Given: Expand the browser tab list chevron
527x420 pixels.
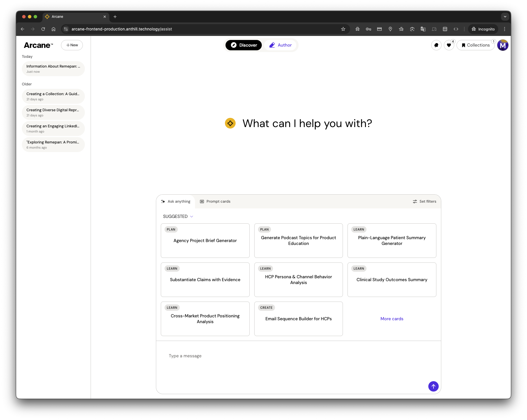Looking at the screenshot, I should pyautogui.click(x=505, y=17).
